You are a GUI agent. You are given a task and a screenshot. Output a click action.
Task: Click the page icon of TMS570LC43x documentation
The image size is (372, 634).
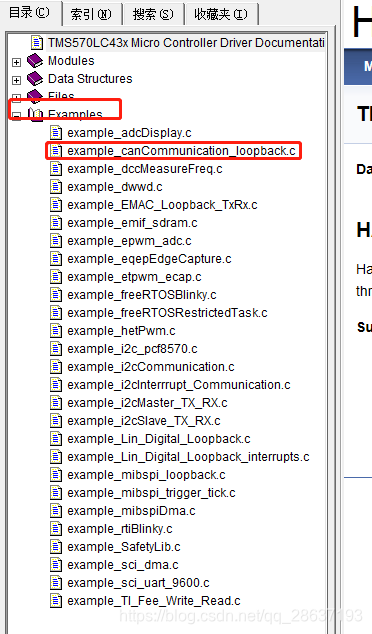click(37, 42)
